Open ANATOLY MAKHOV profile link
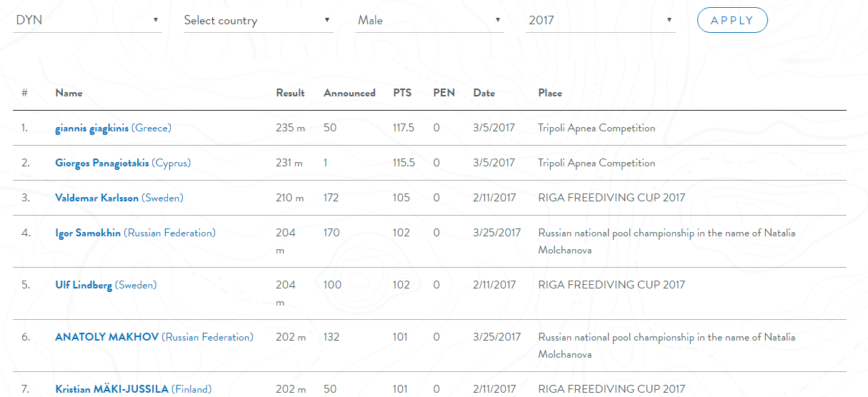 pos(107,337)
